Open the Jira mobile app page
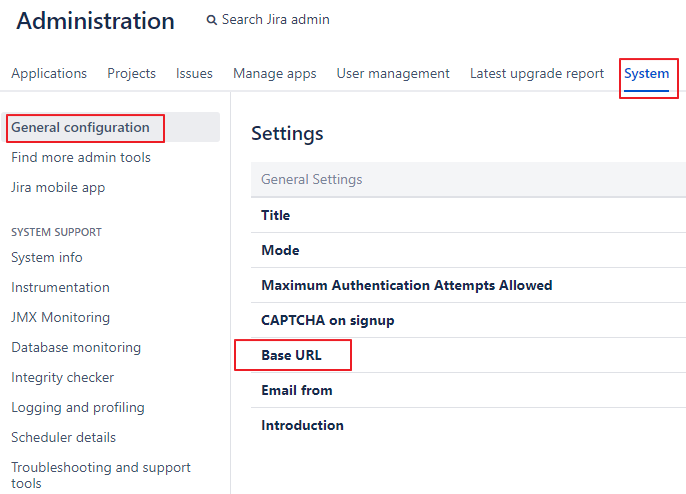 point(58,187)
